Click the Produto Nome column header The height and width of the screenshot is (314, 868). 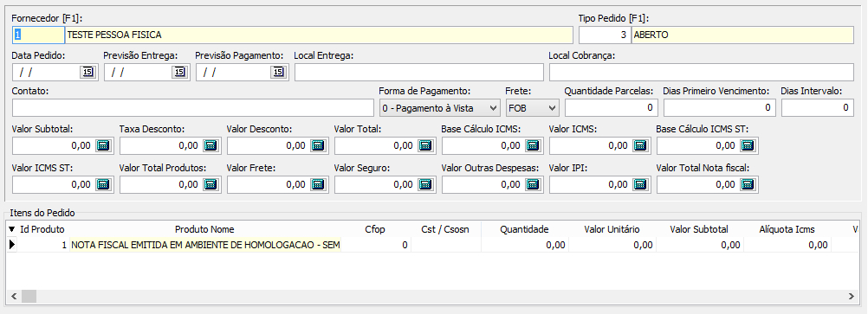pyautogui.click(x=204, y=229)
